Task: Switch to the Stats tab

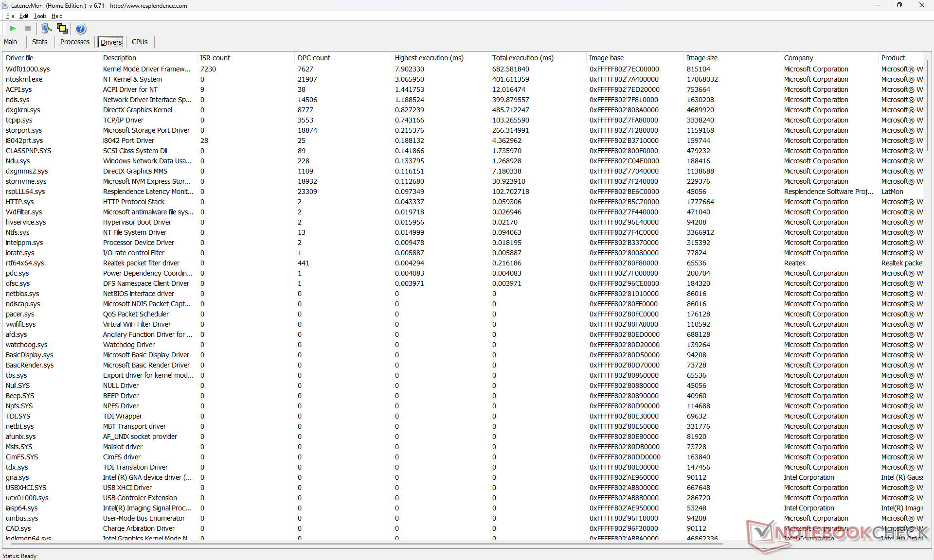Action: click(x=39, y=42)
